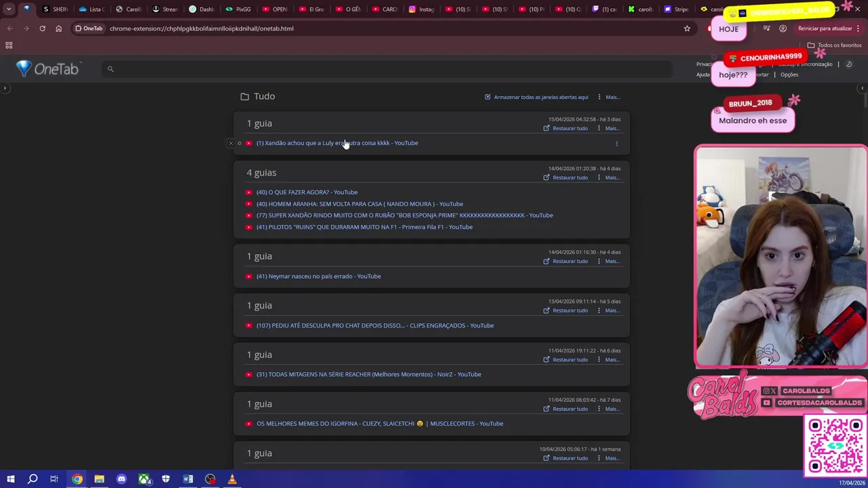
Task: Open File Explorer from taskbar
Action: coord(99,479)
